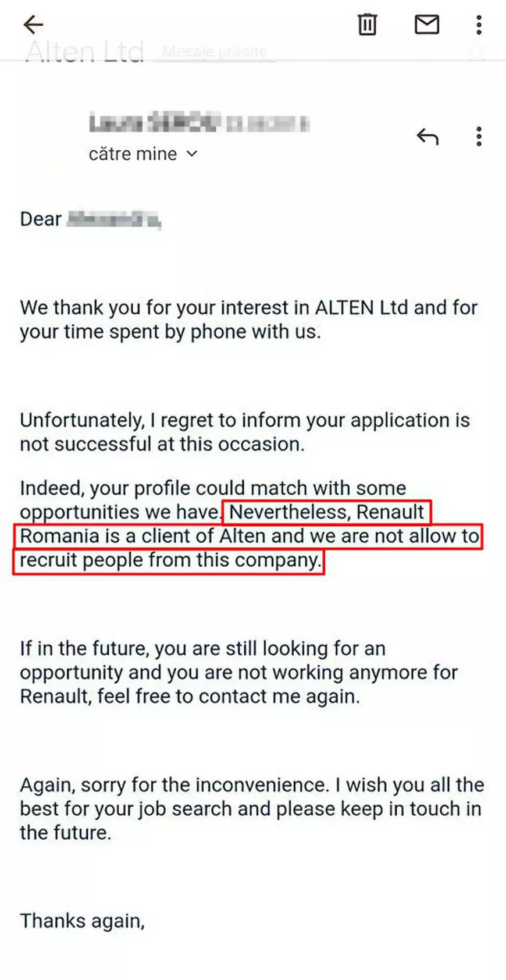Image resolution: width=506 pixels, height=980 pixels.
Task: Expand recipient details via the 'către mine' chevron
Action: tap(192, 154)
